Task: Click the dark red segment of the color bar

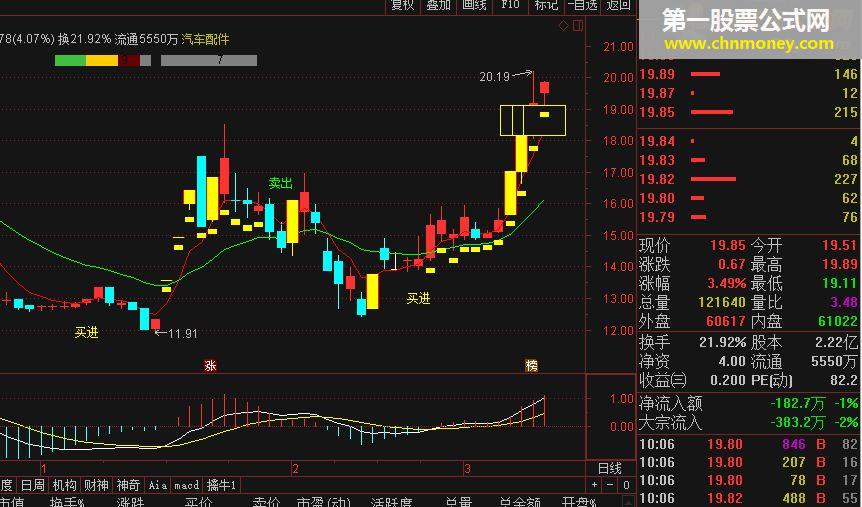Action: [x=129, y=60]
